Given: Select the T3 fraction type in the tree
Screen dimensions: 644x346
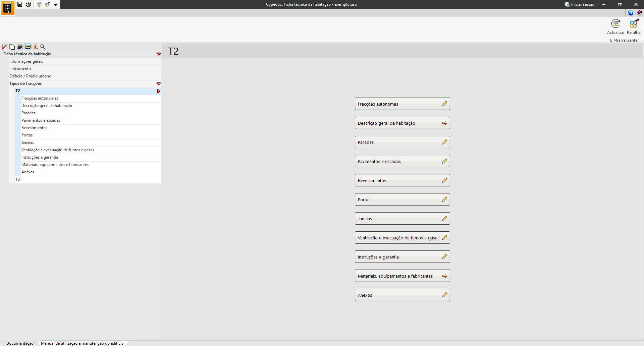Looking at the screenshot, I should point(88,179).
